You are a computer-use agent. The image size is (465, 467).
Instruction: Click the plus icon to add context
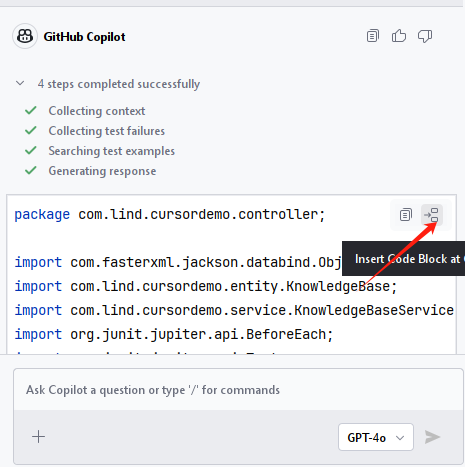click(x=38, y=437)
